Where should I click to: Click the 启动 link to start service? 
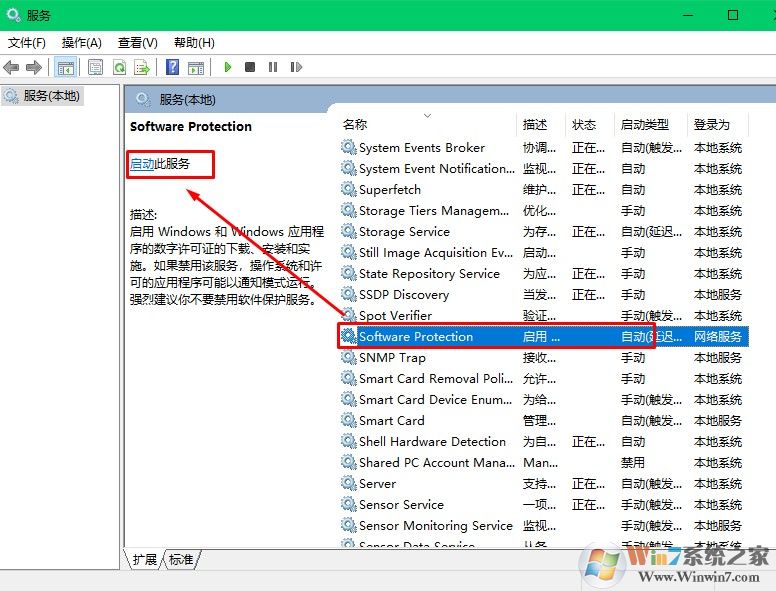pos(142,164)
